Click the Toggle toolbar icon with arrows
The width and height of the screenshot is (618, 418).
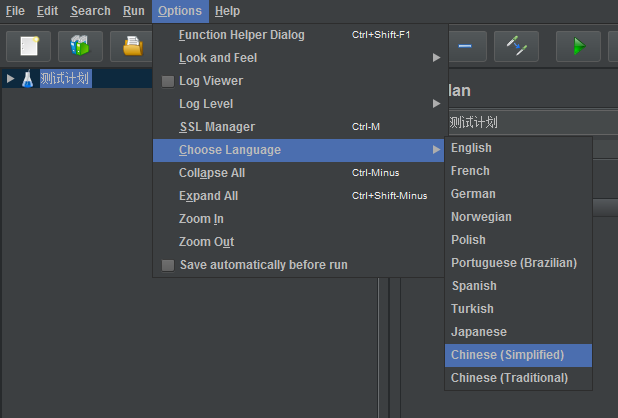tap(516, 46)
